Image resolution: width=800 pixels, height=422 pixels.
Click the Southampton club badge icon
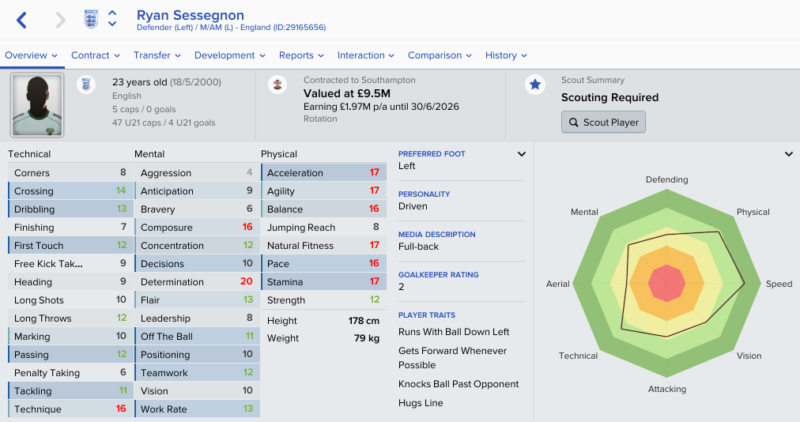(277, 85)
